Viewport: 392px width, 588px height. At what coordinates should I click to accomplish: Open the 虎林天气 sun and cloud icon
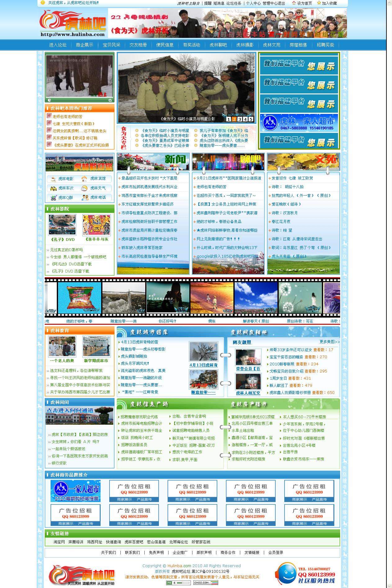pos(84,188)
